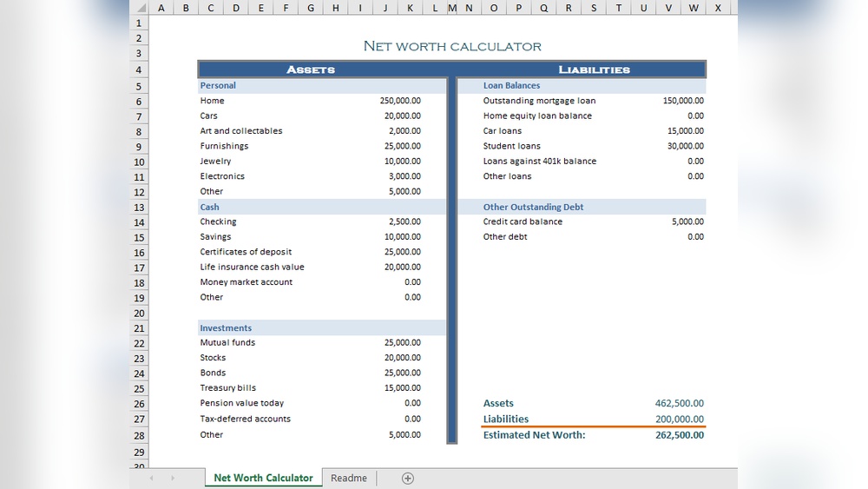This screenshot has width=868, height=489.
Task: Click the Outstanding mortgage loan value cell
Action: (x=683, y=101)
